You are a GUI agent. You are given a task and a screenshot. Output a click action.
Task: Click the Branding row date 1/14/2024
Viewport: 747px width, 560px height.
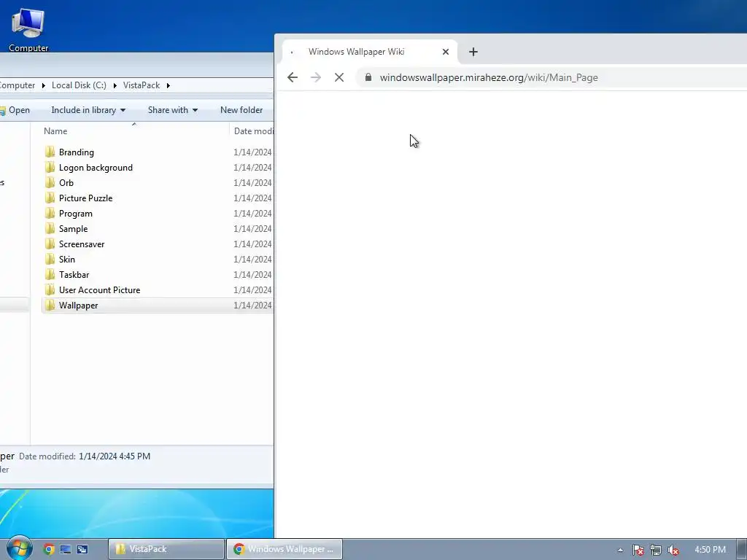point(252,152)
